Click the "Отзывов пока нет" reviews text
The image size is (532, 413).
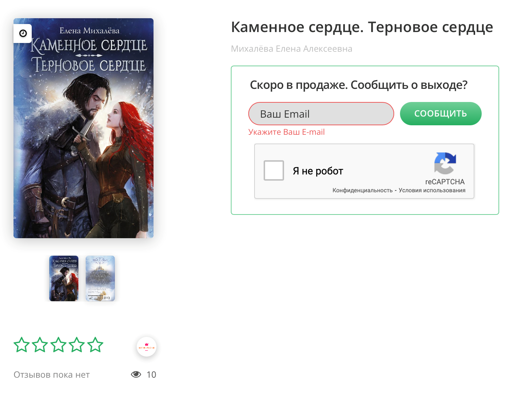(52, 375)
